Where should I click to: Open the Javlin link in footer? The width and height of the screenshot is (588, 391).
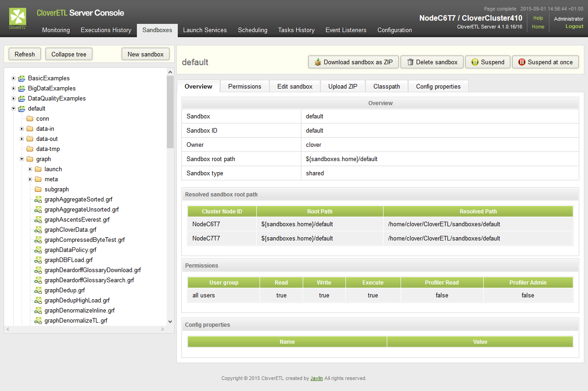coord(316,379)
